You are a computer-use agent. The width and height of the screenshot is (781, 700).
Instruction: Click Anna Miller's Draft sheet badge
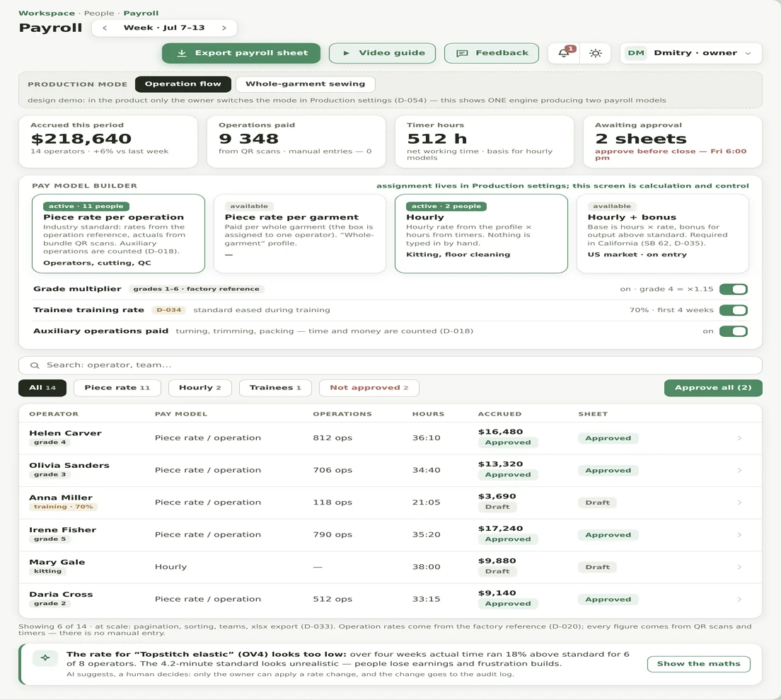pos(597,503)
